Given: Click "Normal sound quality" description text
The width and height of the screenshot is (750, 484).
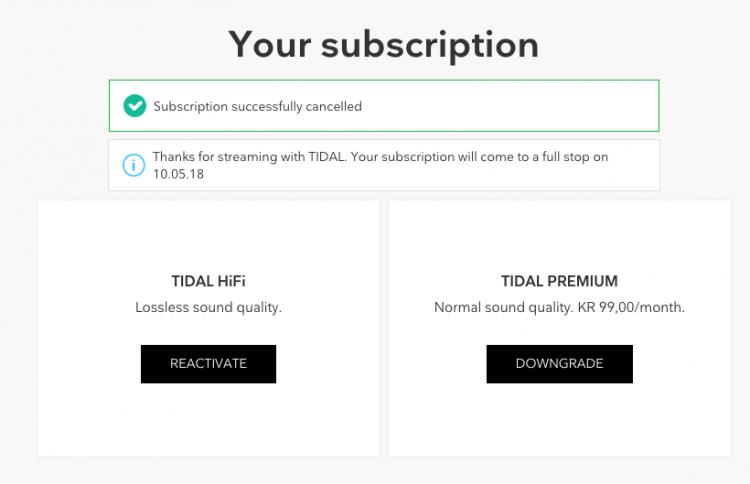Looking at the screenshot, I should tap(503, 307).
